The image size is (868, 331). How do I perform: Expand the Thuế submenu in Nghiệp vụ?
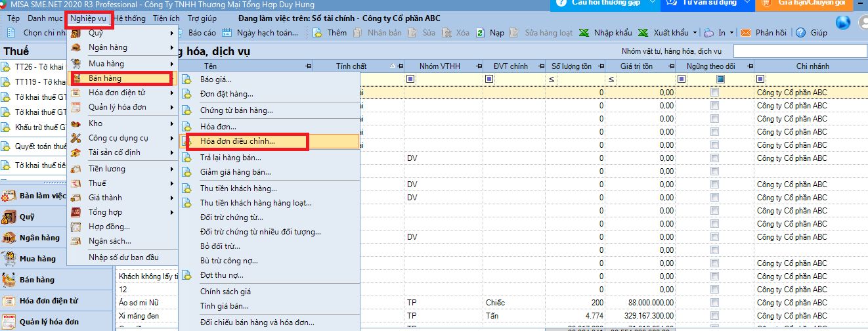[x=172, y=183]
